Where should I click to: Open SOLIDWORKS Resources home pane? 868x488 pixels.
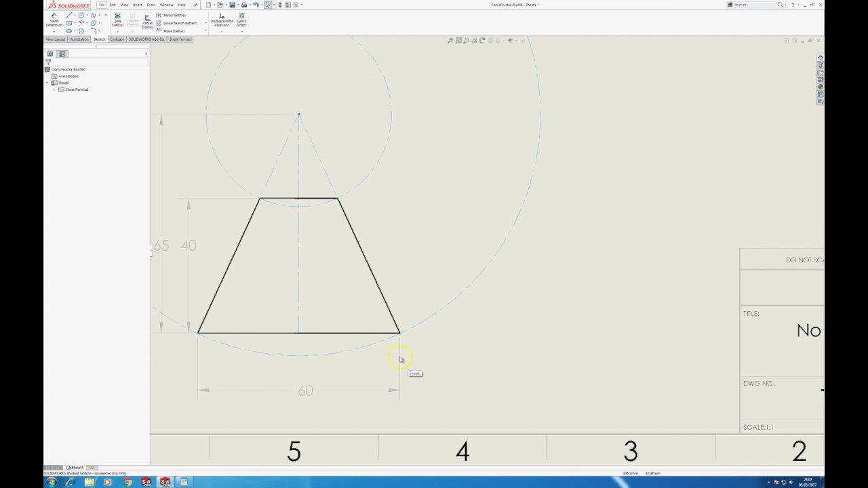821,58
